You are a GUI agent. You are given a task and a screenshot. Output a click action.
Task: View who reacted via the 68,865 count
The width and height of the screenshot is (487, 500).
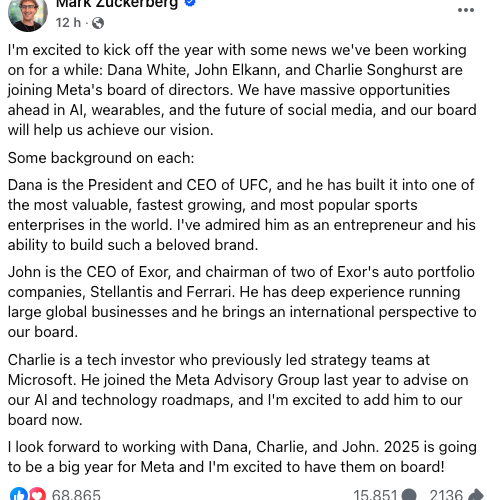76,494
